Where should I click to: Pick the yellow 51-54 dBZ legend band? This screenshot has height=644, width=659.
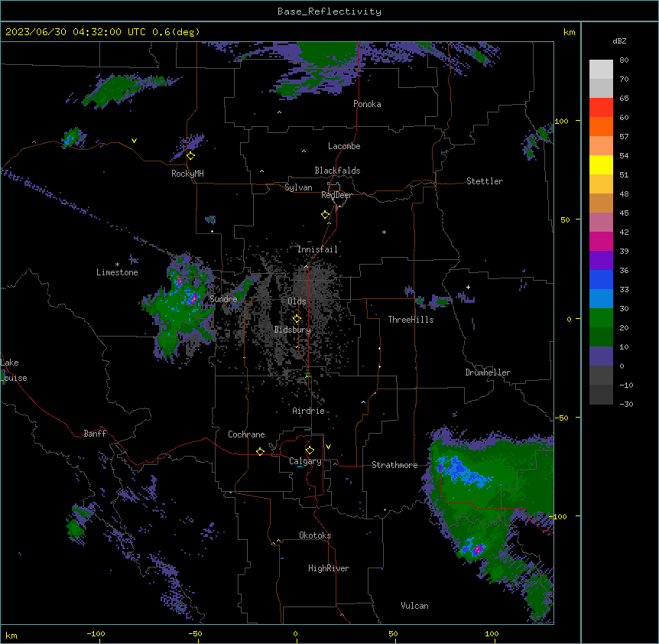[601, 164]
